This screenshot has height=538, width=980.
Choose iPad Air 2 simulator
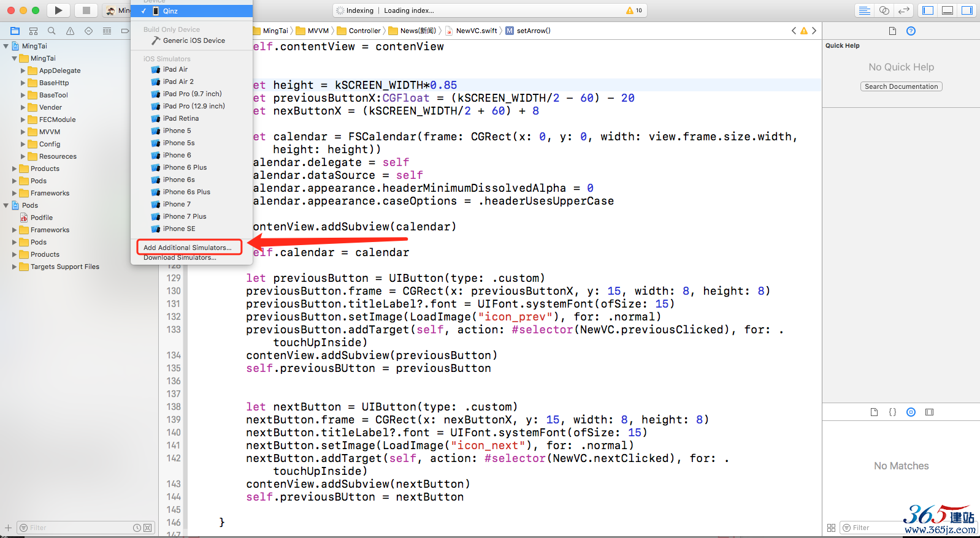point(191,81)
